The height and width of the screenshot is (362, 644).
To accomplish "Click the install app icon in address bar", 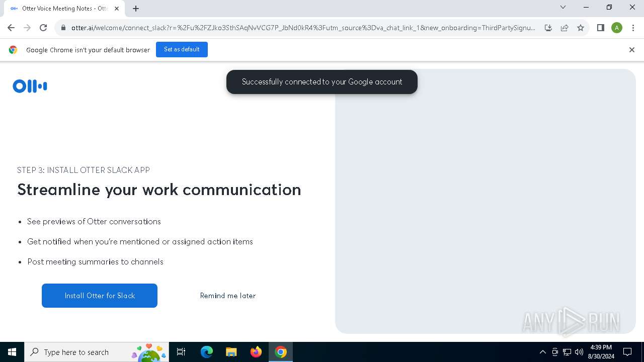I will [x=548, y=28].
